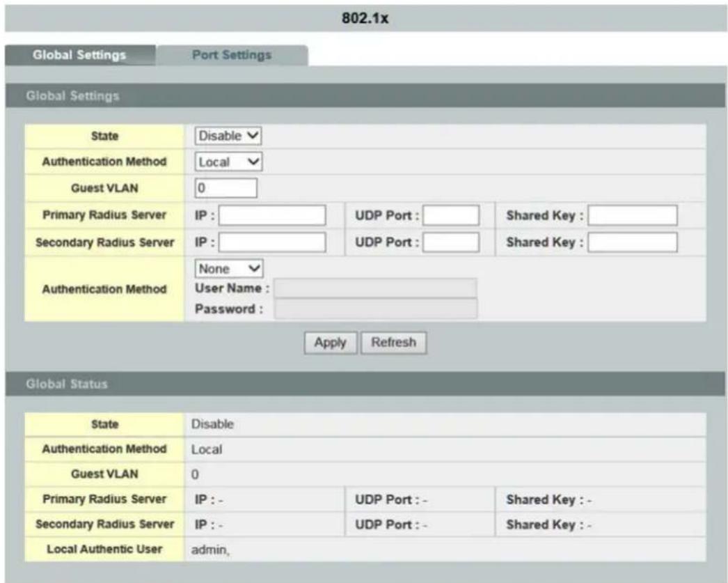
Task: Click the User Name field
Action: tap(375, 288)
